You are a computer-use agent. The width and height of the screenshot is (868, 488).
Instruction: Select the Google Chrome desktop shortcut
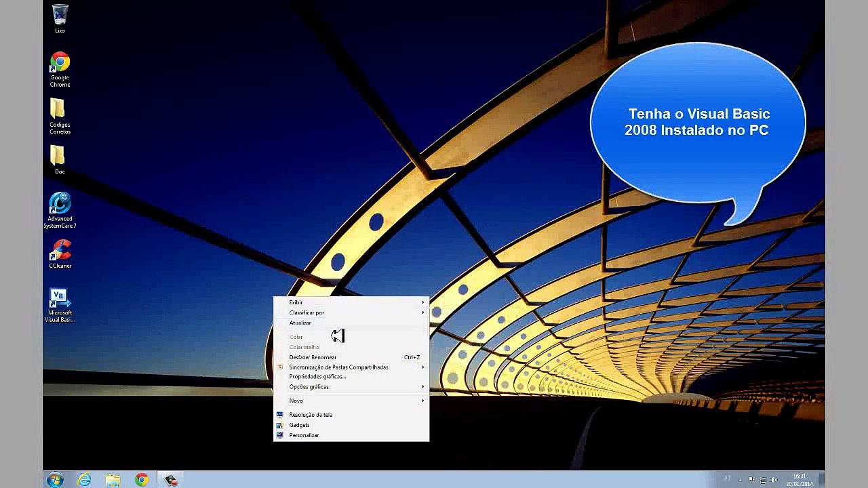click(x=60, y=70)
